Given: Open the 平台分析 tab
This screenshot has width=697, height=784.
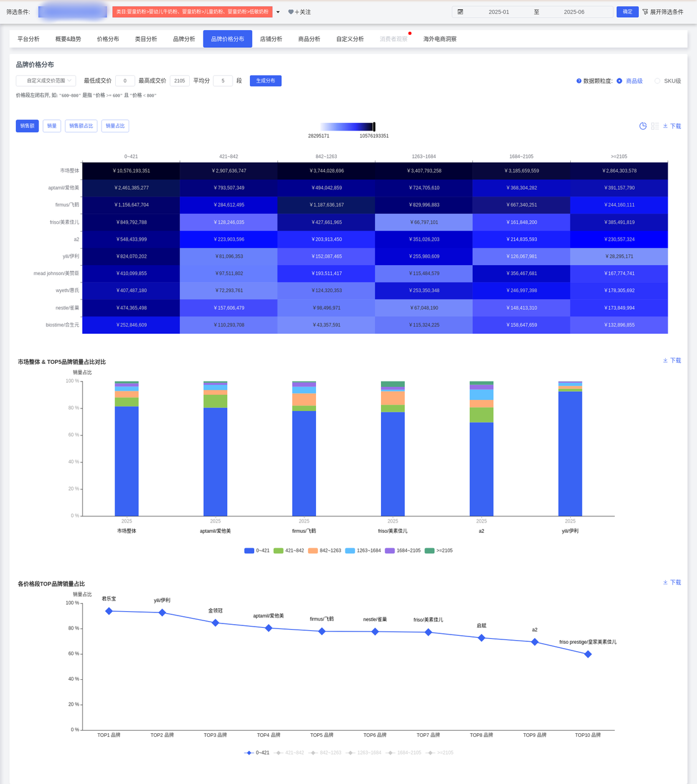Looking at the screenshot, I should point(29,39).
